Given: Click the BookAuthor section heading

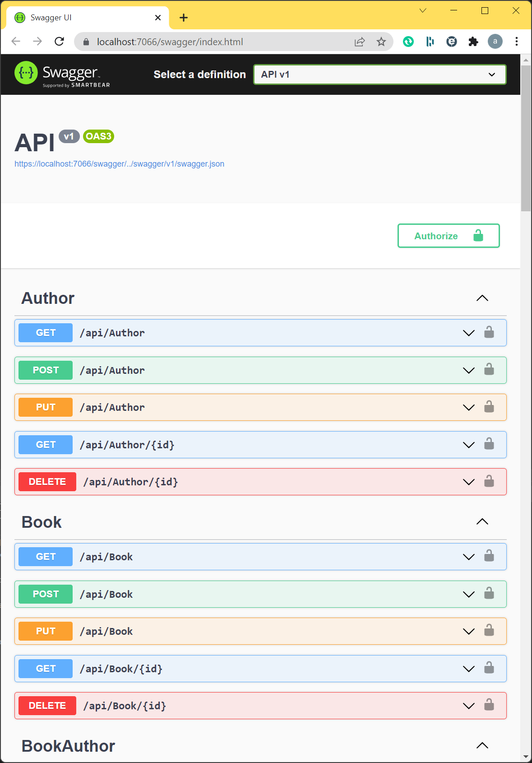Looking at the screenshot, I should [68, 746].
